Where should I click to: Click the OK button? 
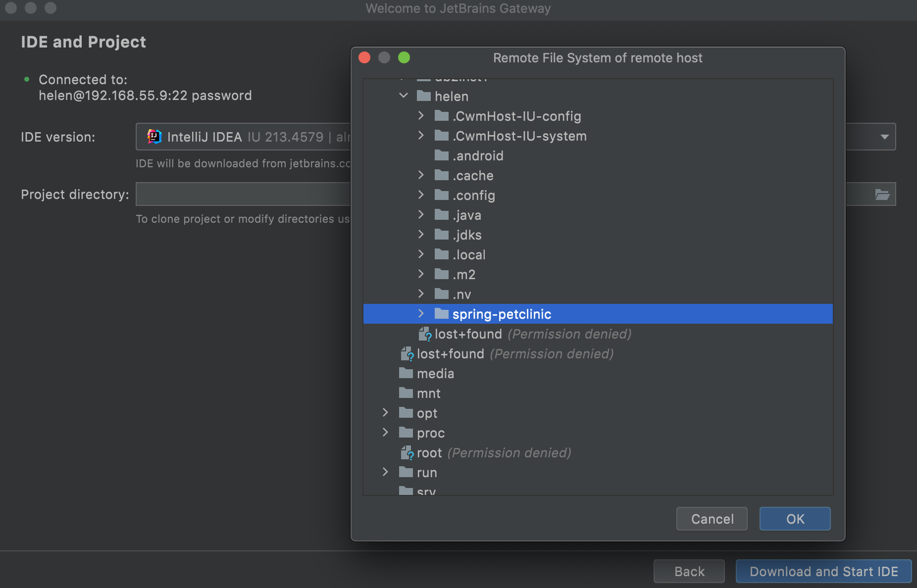(x=794, y=519)
